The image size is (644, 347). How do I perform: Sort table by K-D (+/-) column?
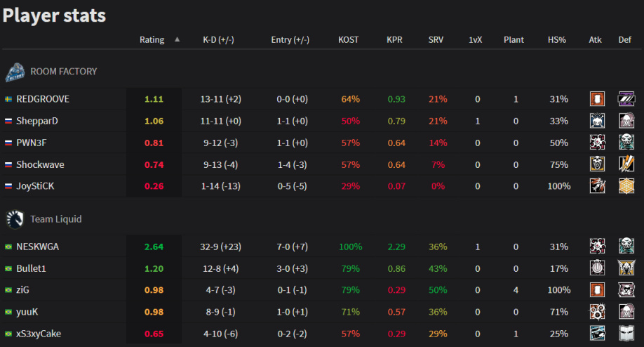(x=218, y=40)
